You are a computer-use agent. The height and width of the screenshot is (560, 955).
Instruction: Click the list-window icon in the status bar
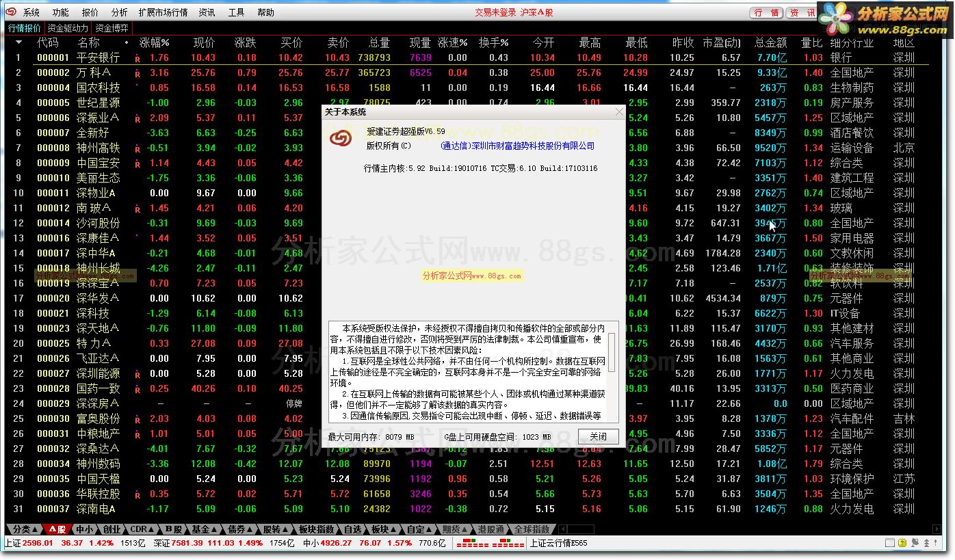[890, 543]
